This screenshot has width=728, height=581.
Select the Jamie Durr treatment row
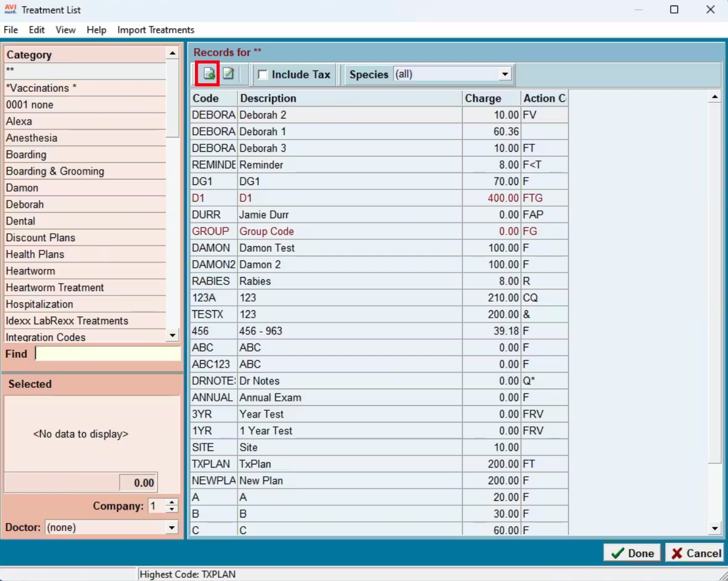[x=379, y=215]
